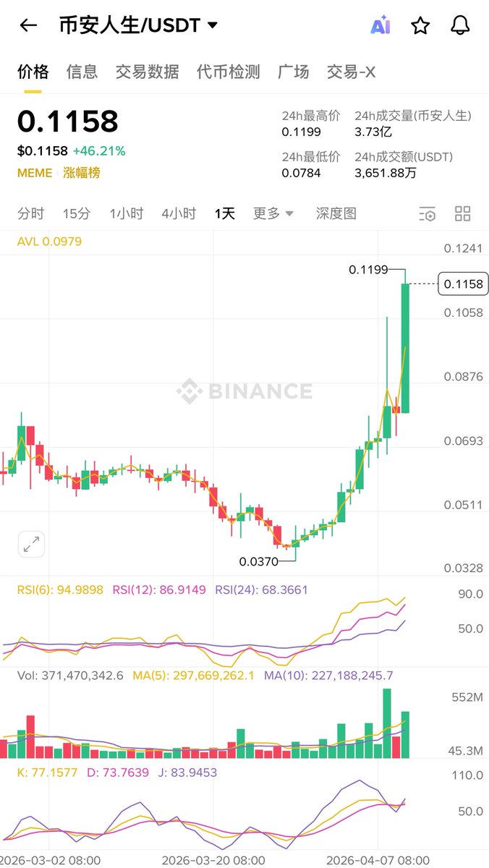Image resolution: width=489 pixels, height=868 pixels.
Task: Tap the 2026-04-07 08:00 date label
Action: (x=378, y=860)
